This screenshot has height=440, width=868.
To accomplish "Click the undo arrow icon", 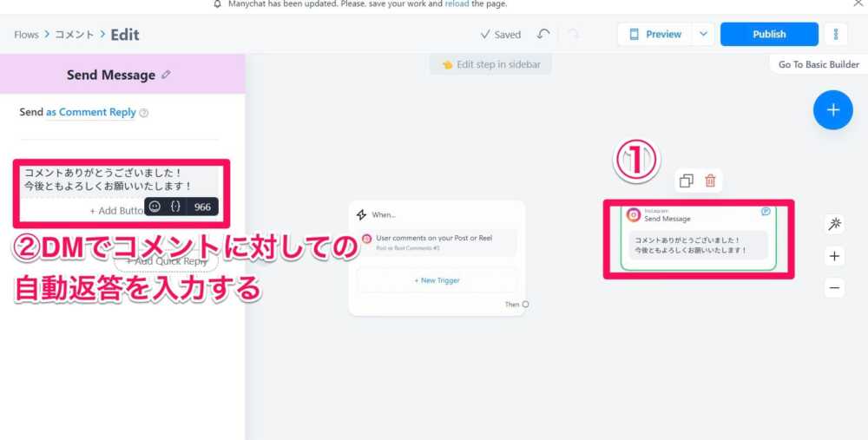I will click(543, 35).
